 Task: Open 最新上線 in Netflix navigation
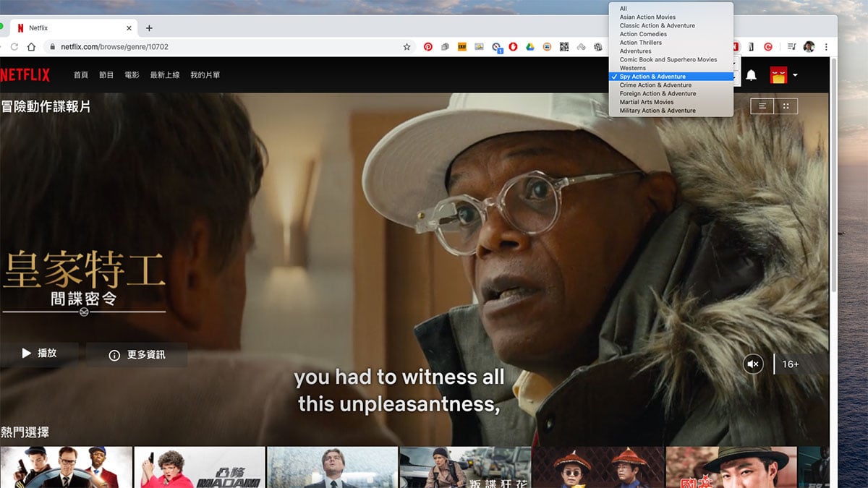click(164, 75)
